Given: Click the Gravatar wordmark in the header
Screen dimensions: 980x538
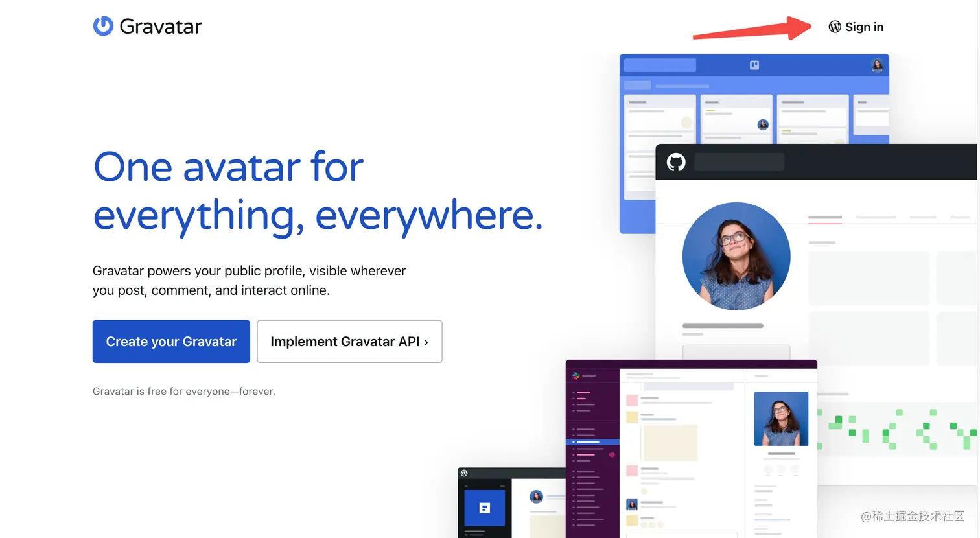Looking at the screenshot, I should click(161, 27).
